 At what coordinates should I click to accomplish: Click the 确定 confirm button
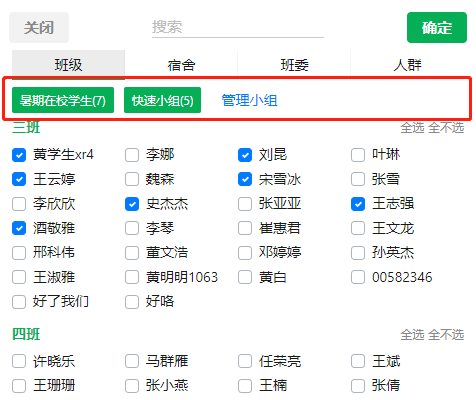coord(437,28)
